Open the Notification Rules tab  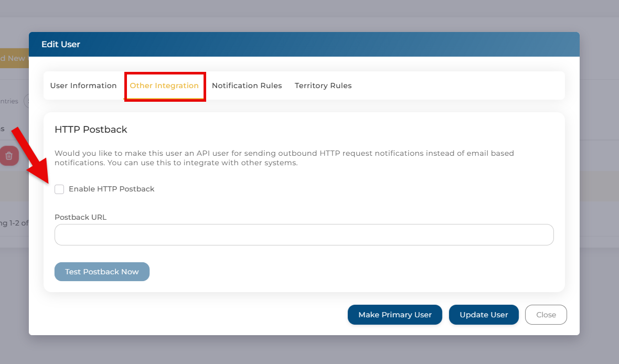[x=247, y=85]
